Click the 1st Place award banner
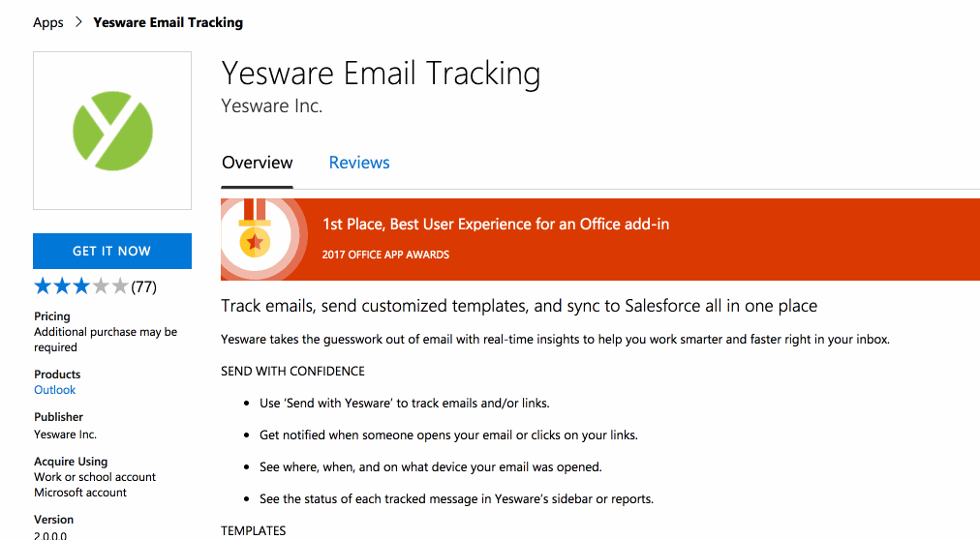 click(x=600, y=239)
